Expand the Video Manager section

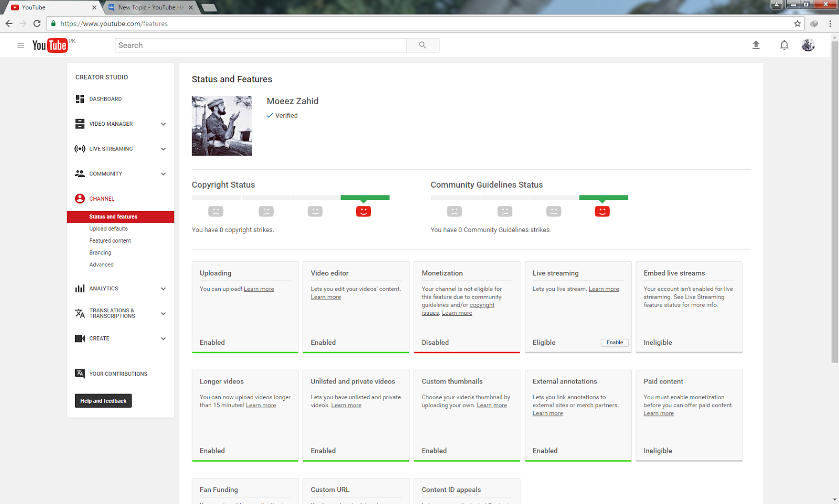(x=163, y=124)
